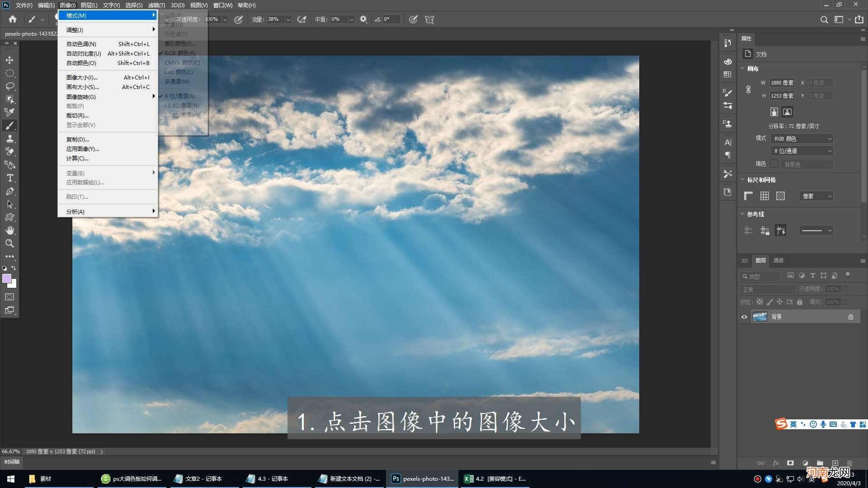
Task: Select the Path Selection tool
Action: 9,204
